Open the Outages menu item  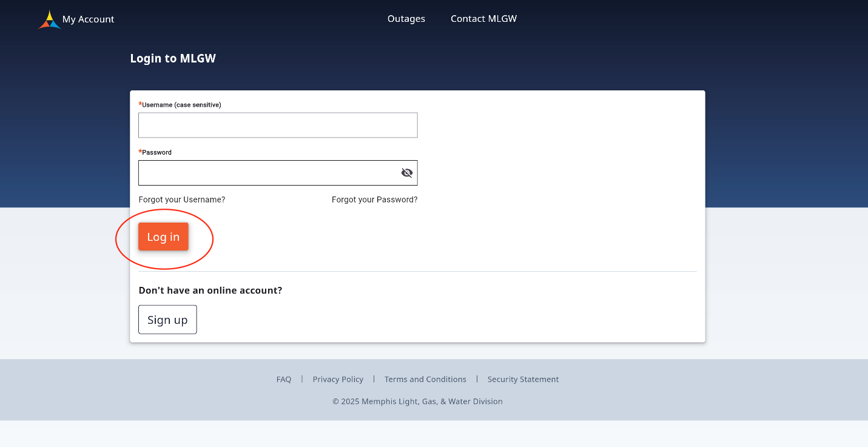(406, 19)
